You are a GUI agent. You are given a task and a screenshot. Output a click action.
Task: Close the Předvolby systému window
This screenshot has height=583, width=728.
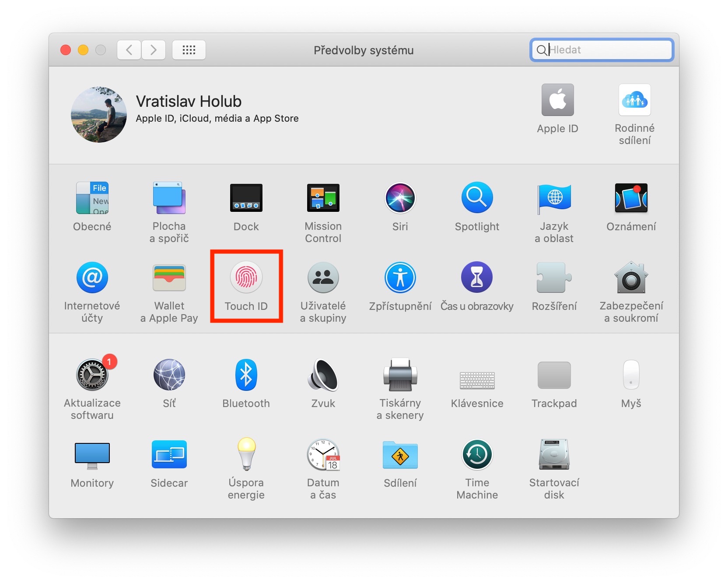point(66,50)
